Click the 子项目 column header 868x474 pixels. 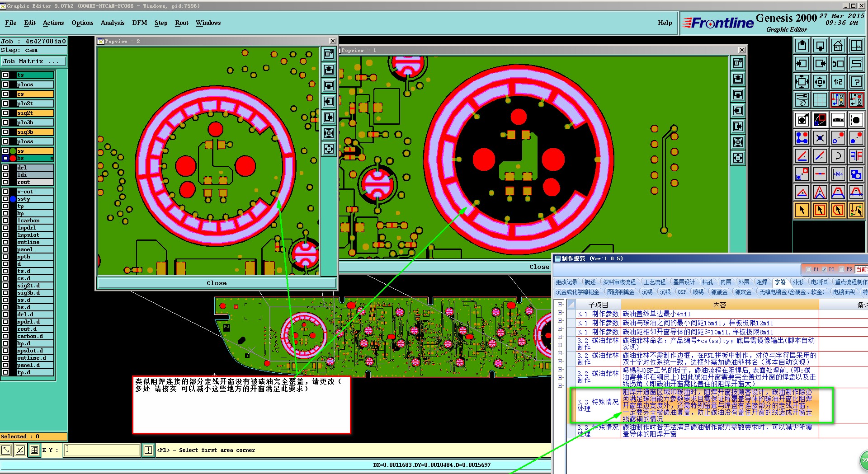(x=598, y=305)
